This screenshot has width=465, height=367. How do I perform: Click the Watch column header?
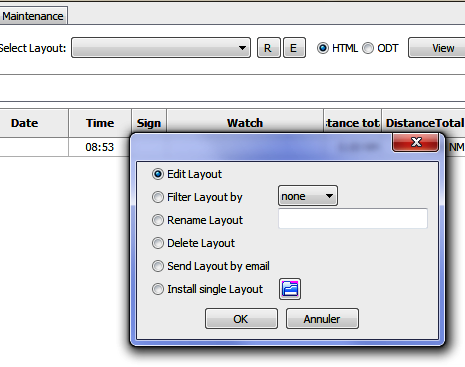click(245, 123)
